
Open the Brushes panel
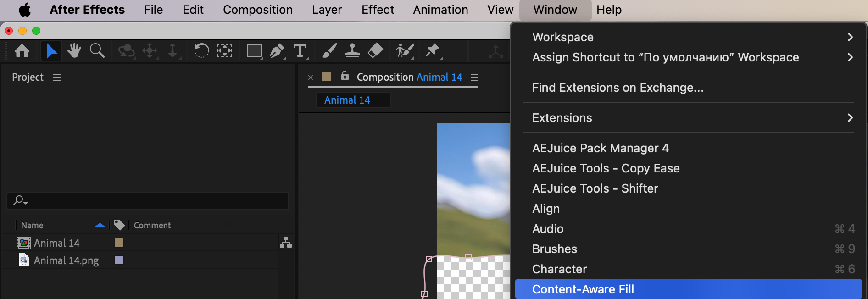click(688, 249)
